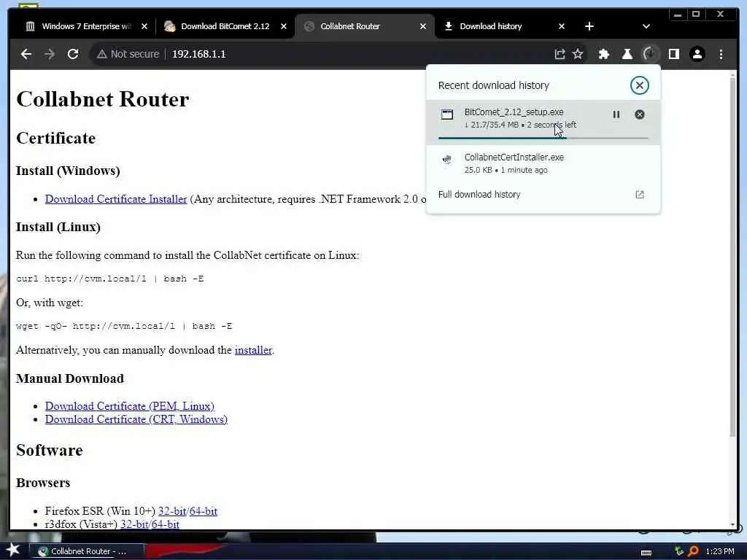
Task: Download Firefox ESR 64-bit
Action: pos(204,511)
